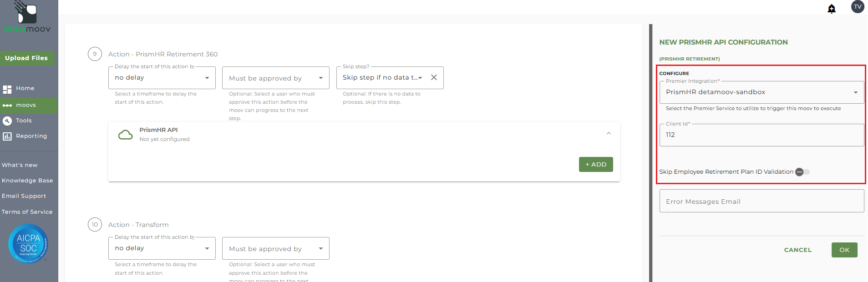Open step 9 delay start dropdown
The width and height of the screenshot is (868, 282).
(162, 78)
